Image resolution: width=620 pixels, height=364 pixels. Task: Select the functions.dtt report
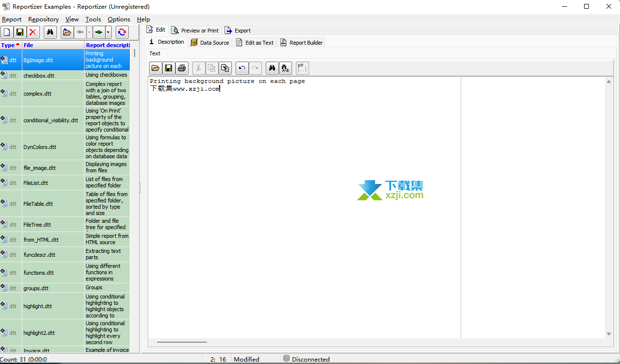[x=65, y=273]
